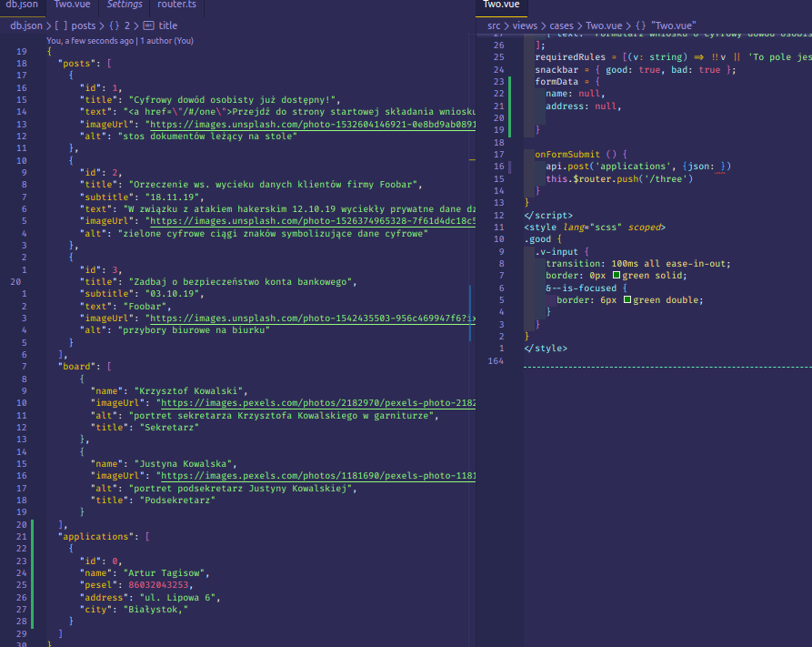Click the subtitle value "18.11.19"
Screen dimensions: 812x647
point(172,197)
